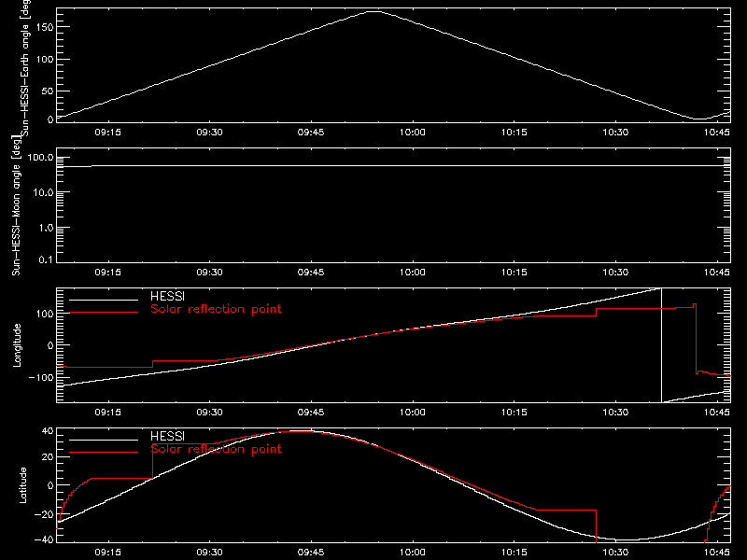Click 10:00 time label under Longitude plot
747x560 pixels.
click(x=412, y=413)
